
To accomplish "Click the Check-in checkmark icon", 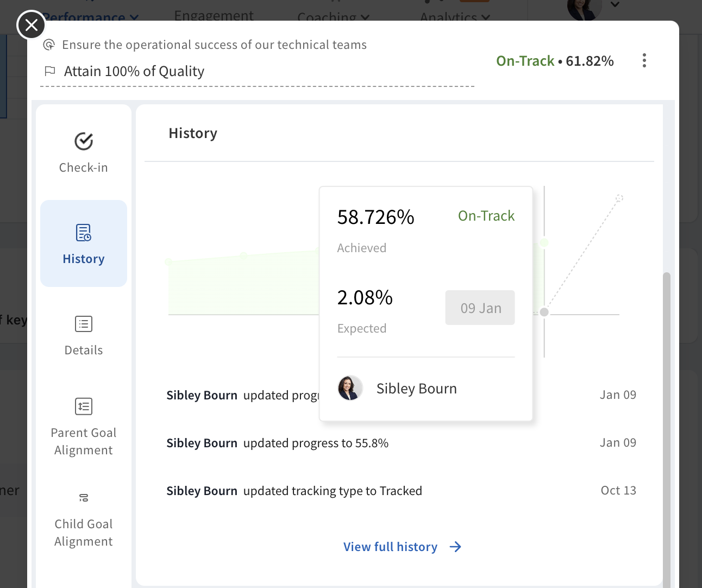I will pos(84,141).
